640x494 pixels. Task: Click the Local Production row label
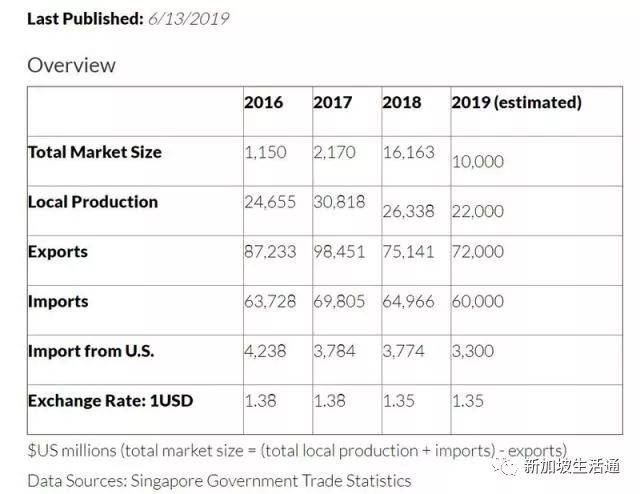pyautogui.click(x=93, y=202)
